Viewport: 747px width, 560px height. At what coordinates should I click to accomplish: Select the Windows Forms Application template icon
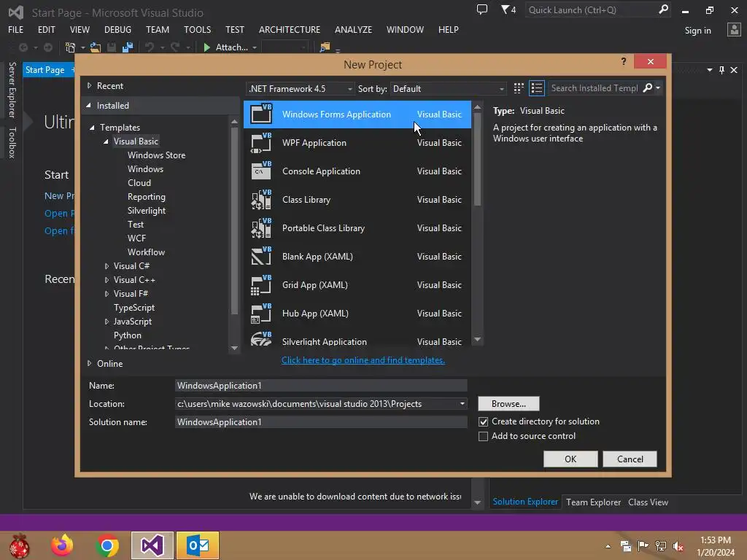(x=261, y=114)
